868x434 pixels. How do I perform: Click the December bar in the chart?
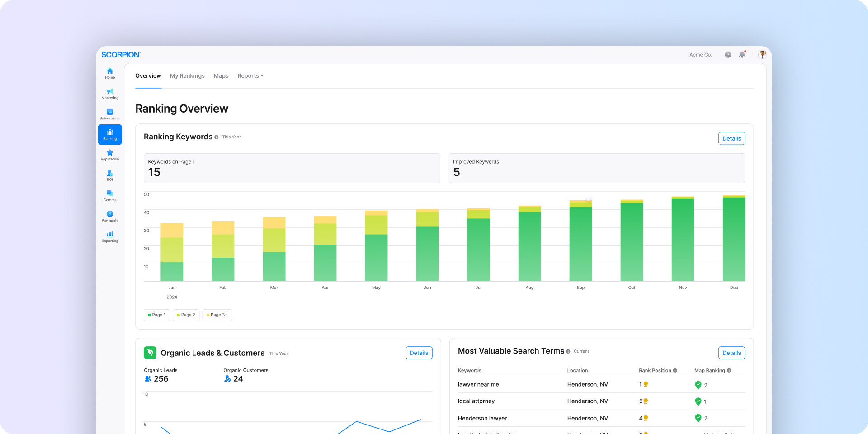coord(734,238)
